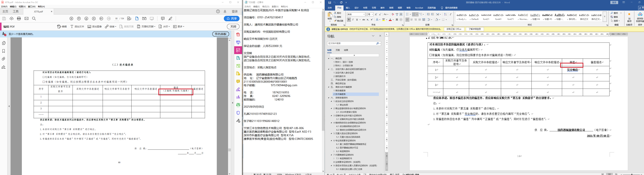Screen dimensions: 644x175
Task: Click the Increase Indent button in Word's ribbon
Action: click(432, 14)
